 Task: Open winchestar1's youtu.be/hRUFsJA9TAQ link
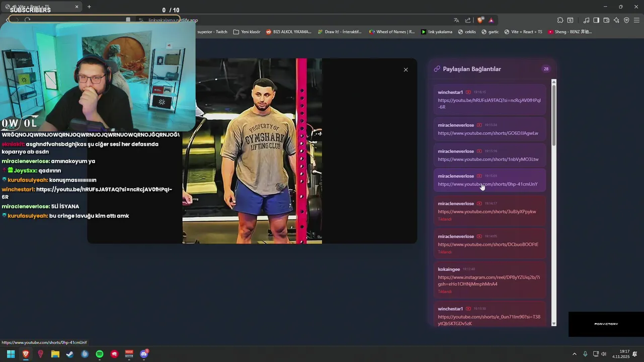tap(489, 104)
